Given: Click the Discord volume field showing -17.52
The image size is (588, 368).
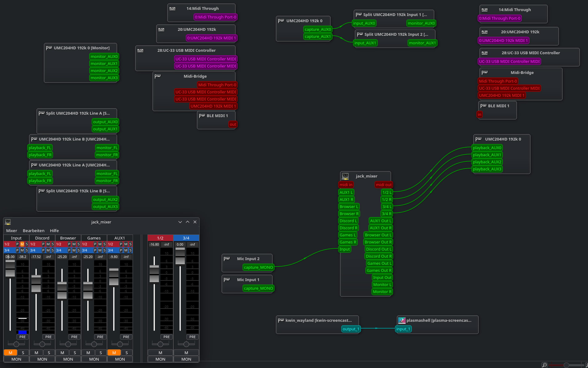Looking at the screenshot, I should [36, 257].
